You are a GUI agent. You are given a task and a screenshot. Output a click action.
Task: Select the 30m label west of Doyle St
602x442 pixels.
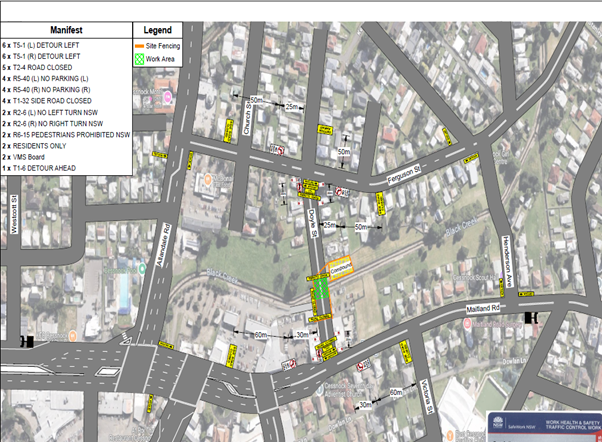302,335
